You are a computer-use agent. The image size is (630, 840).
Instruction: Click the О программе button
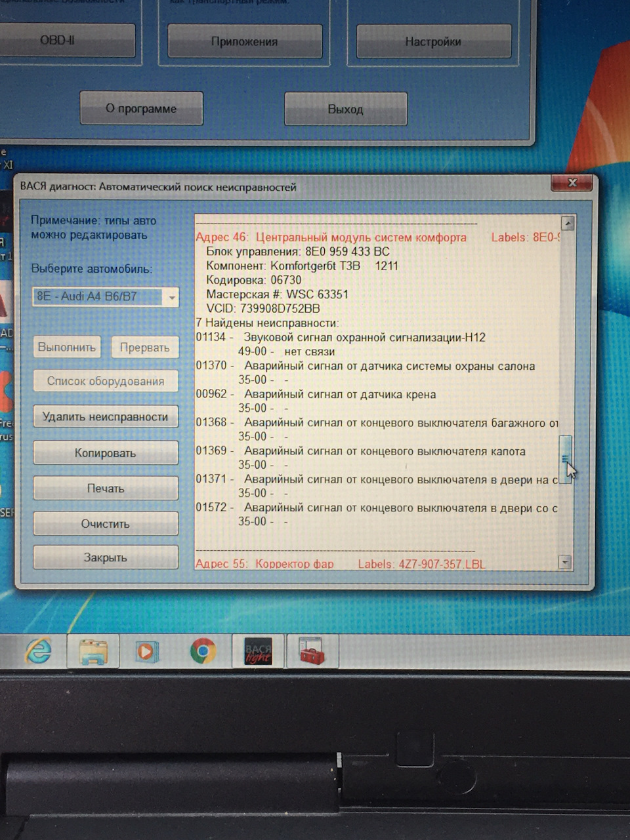(x=141, y=108)
